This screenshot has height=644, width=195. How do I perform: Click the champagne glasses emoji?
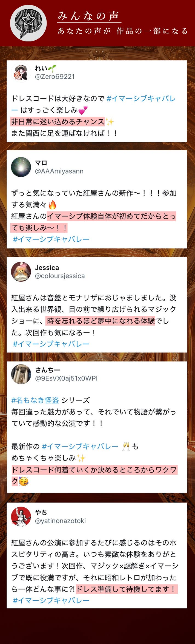pos(126,447)
